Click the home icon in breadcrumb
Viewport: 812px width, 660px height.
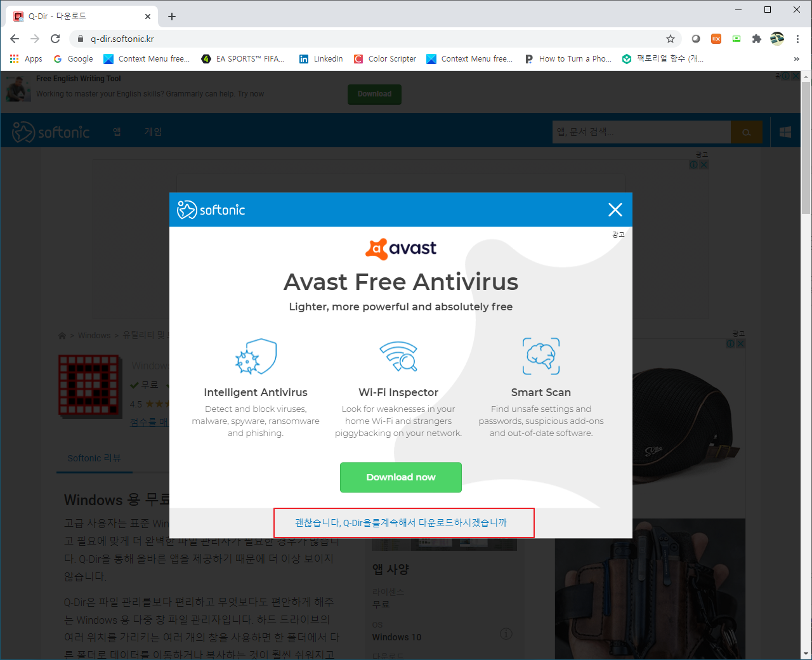pos(62,335)
